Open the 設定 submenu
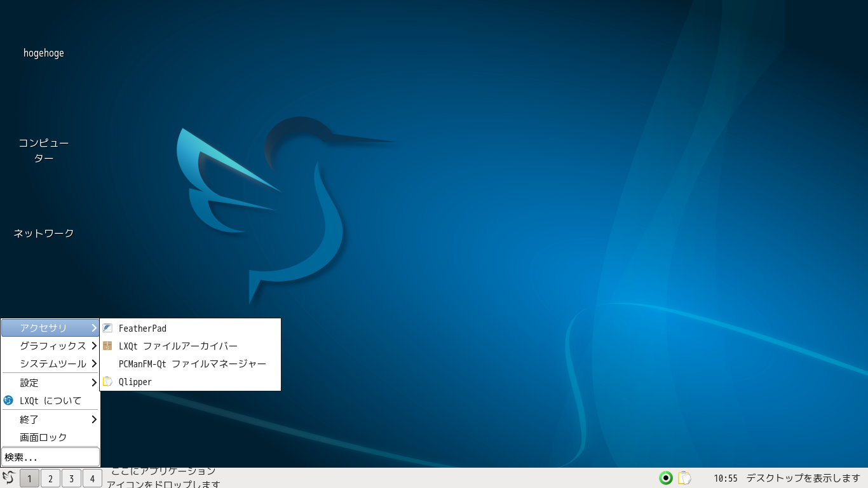The height and width of the screenshot is (488, 868). click(x=50, y=383)
